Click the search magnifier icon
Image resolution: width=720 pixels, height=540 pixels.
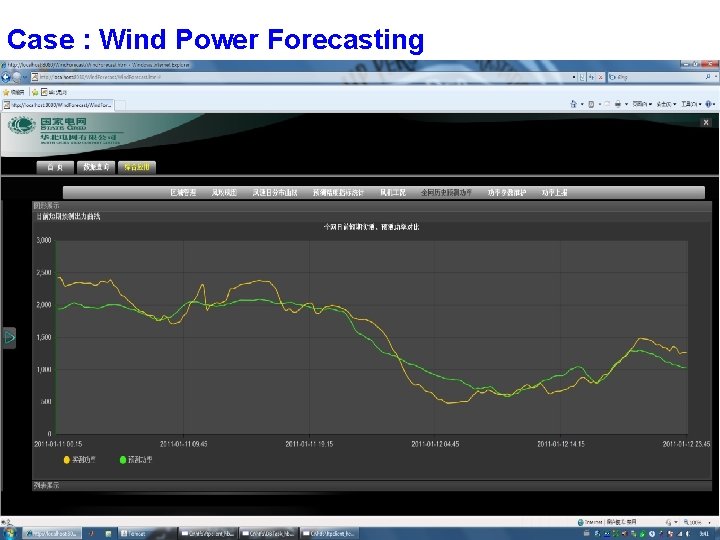(x=709, y=77)
